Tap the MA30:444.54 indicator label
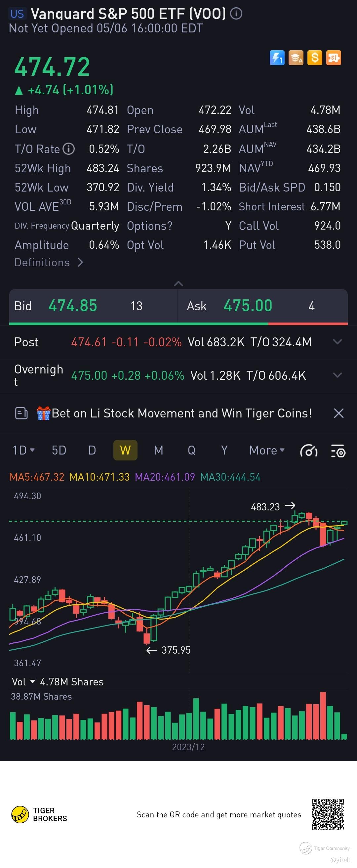The width and height of the screenshot is (357, 868). tap(230, 477)
